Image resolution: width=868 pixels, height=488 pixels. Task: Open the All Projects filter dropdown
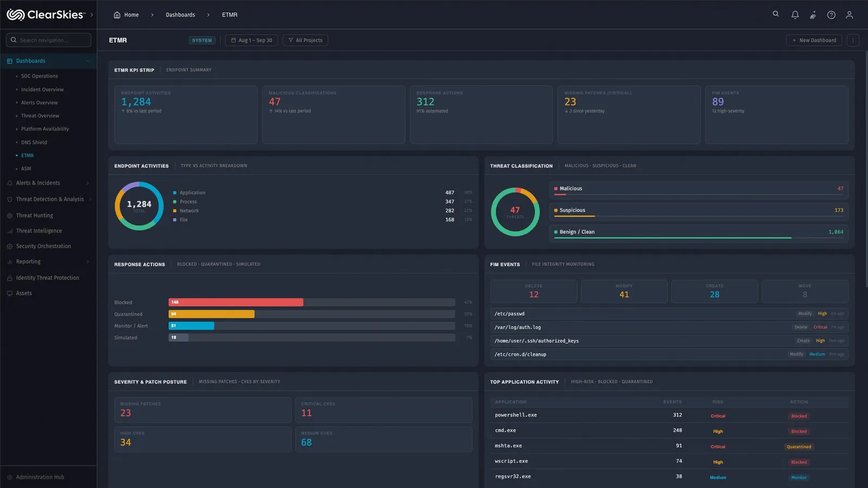pos(305,40)
